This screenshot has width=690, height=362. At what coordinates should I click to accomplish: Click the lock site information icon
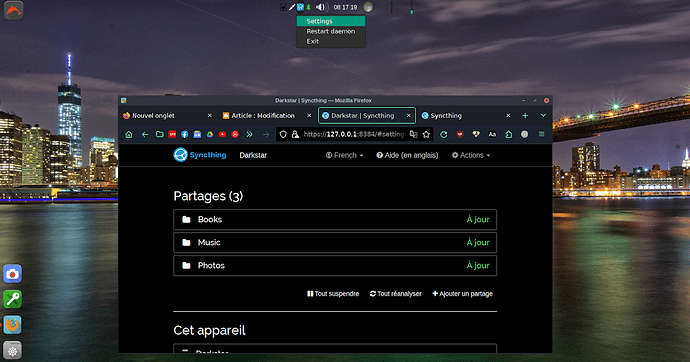(x=295, y=135)
